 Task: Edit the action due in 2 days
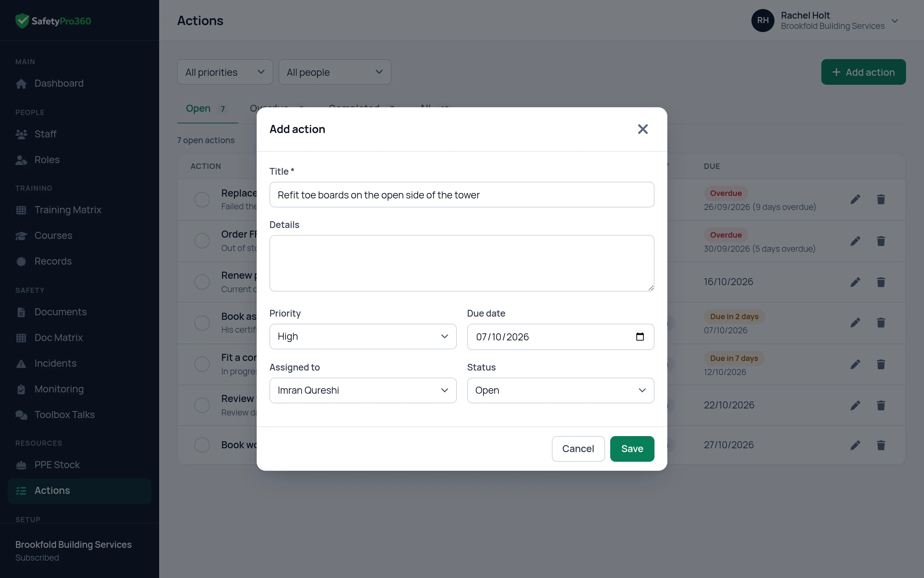(x=855, y=323)
